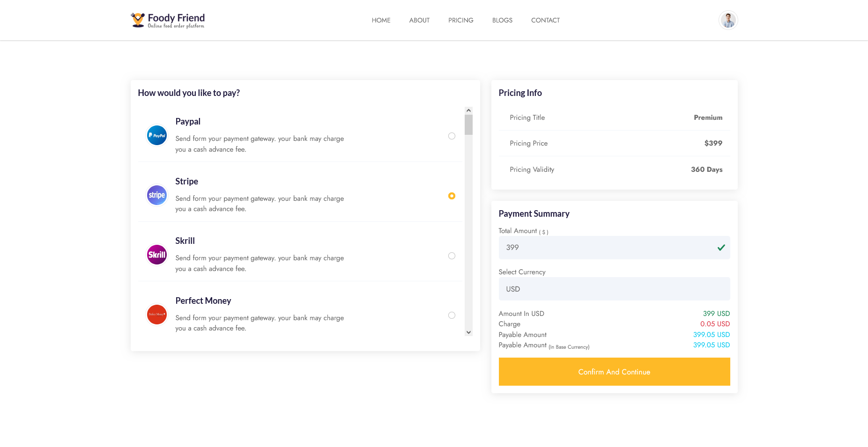Open the ABOUT page
868x447 pixels.
point(419,20)
